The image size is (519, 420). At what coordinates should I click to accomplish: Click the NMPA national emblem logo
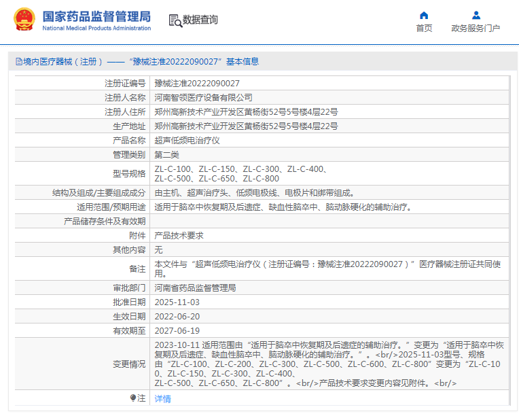[23, 20]
